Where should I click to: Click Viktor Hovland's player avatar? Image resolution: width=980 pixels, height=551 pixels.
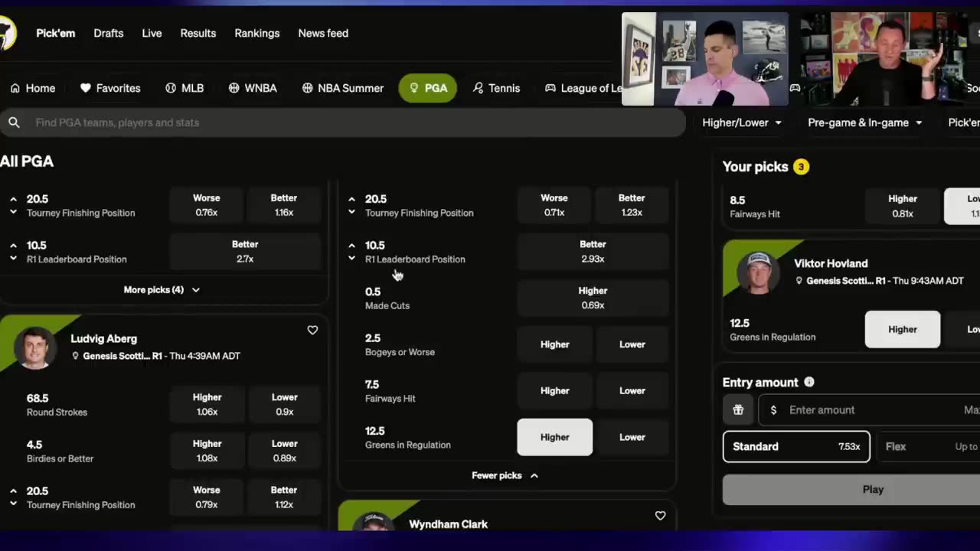(758, 272)
